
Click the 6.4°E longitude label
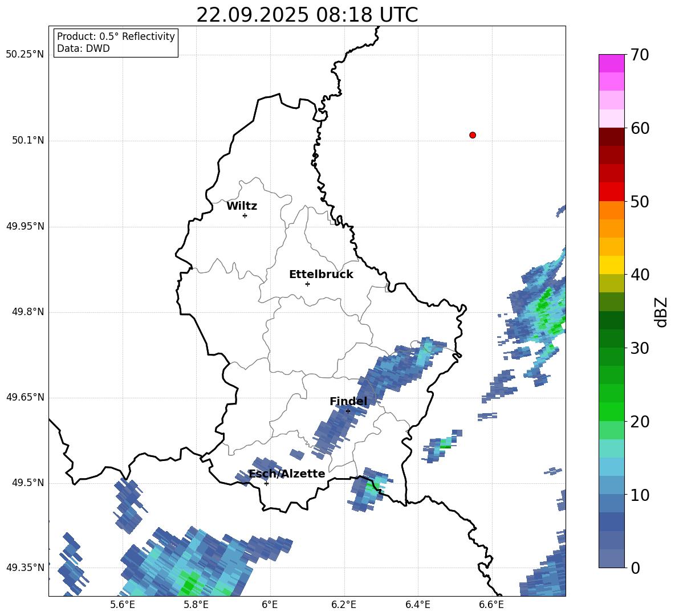pos(417,605)
